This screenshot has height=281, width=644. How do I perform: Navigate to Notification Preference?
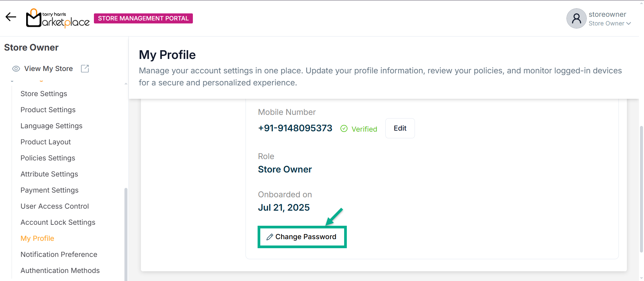[x=59, y=255]
